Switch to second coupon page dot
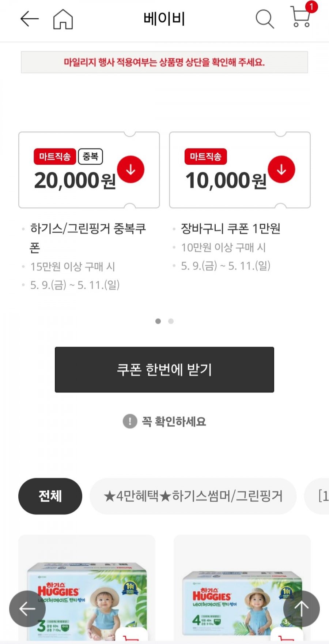Viewport: 329px width, 644px height. coord(171,321)
